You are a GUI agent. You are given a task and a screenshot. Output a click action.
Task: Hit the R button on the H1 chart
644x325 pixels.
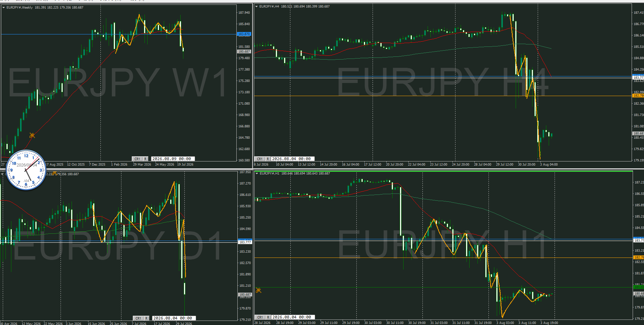268,317
